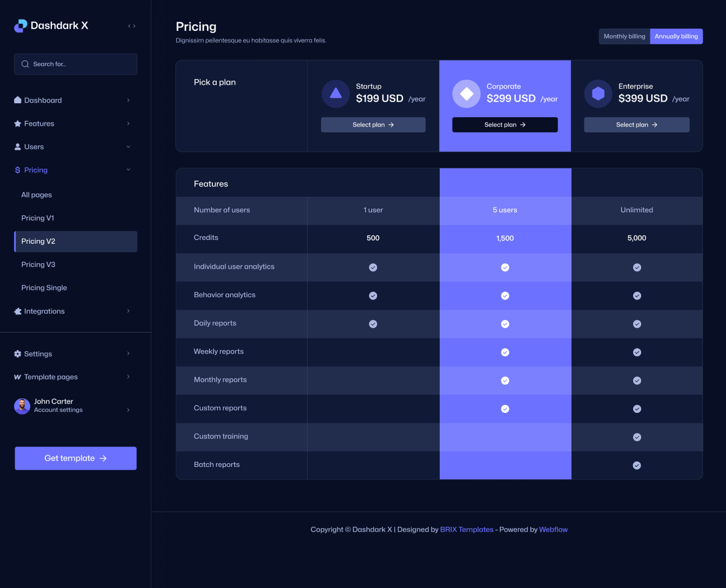The image size is (726, 588).
Task: Select the Integrations puzzle icon
Action: pyautogui.click(x=18, y=311)
